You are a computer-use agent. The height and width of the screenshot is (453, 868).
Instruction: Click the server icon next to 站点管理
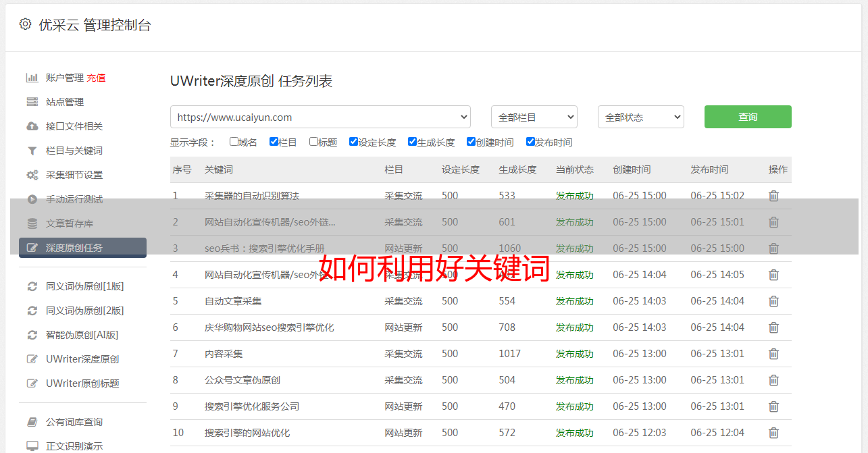click(32, 102)
